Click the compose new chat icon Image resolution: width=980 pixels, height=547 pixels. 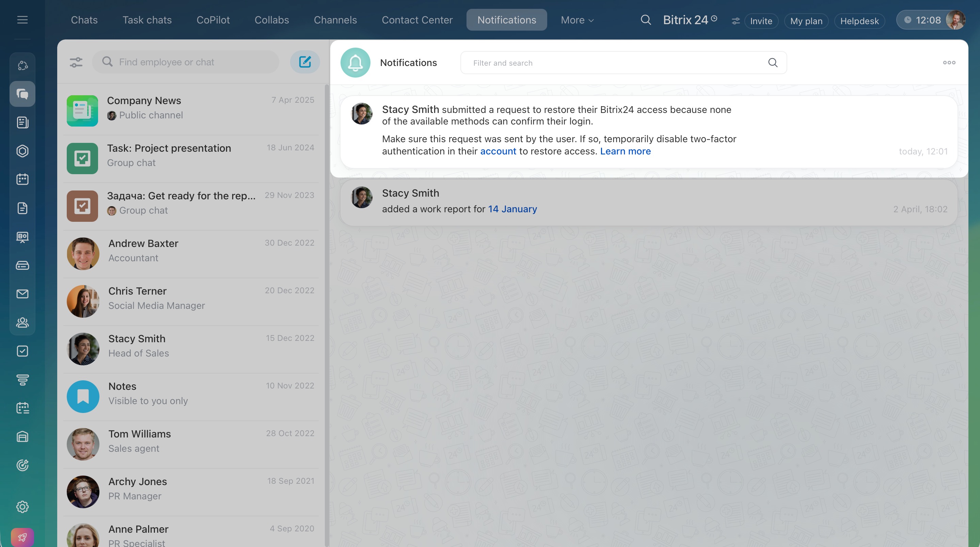click(305, 62)
